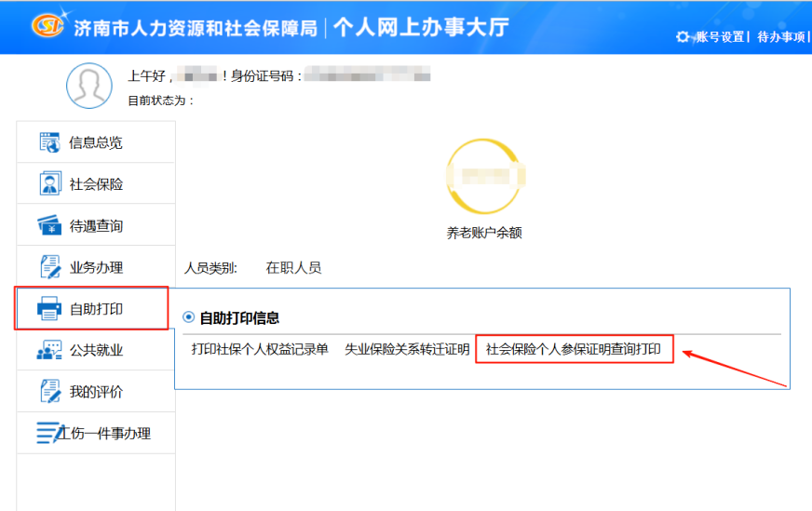Click the 自助打印信息 section heading
This screenshot has width=812, height=511.
[239, 318]
